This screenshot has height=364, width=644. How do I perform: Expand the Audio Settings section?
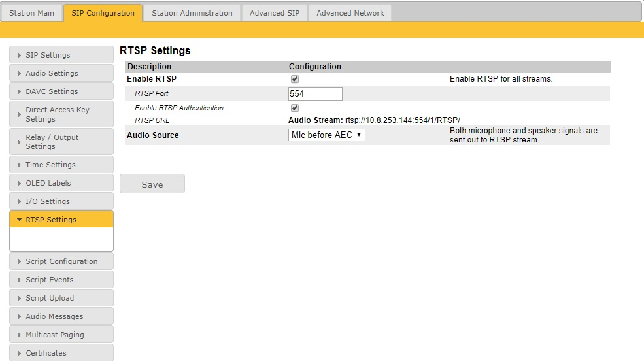click(x=61, y=73)
